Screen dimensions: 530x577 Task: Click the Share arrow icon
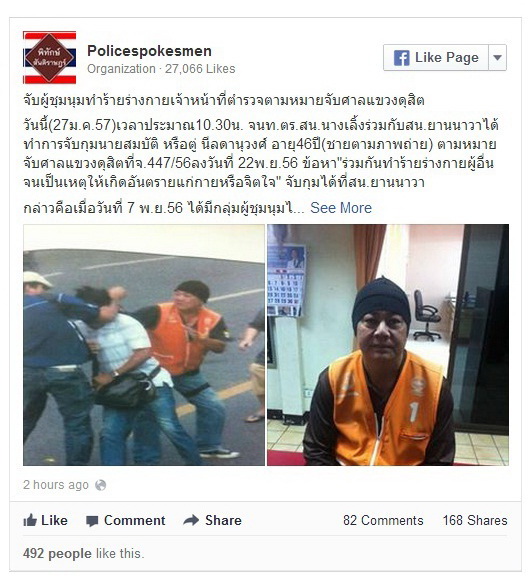(191, 520)
